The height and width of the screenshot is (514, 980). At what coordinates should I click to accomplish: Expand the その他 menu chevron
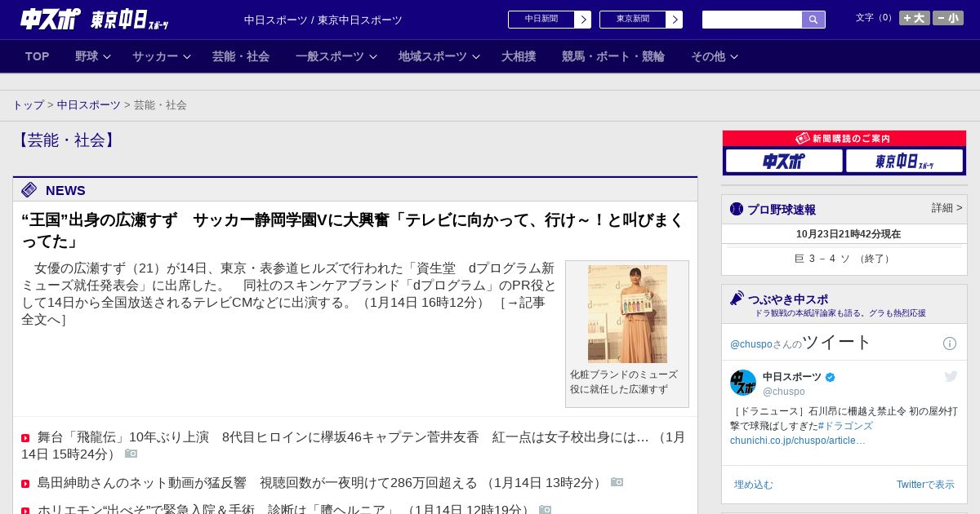[x=733, y=57]
